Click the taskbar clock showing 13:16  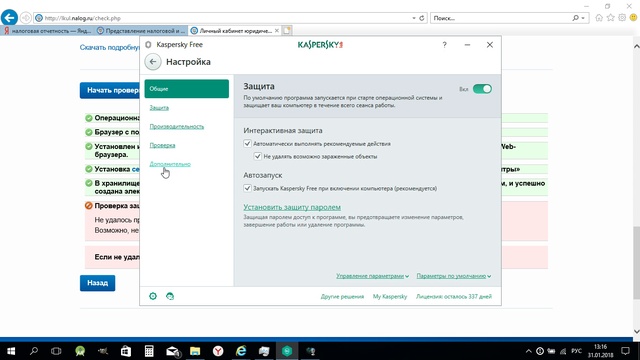click(600, 351)
